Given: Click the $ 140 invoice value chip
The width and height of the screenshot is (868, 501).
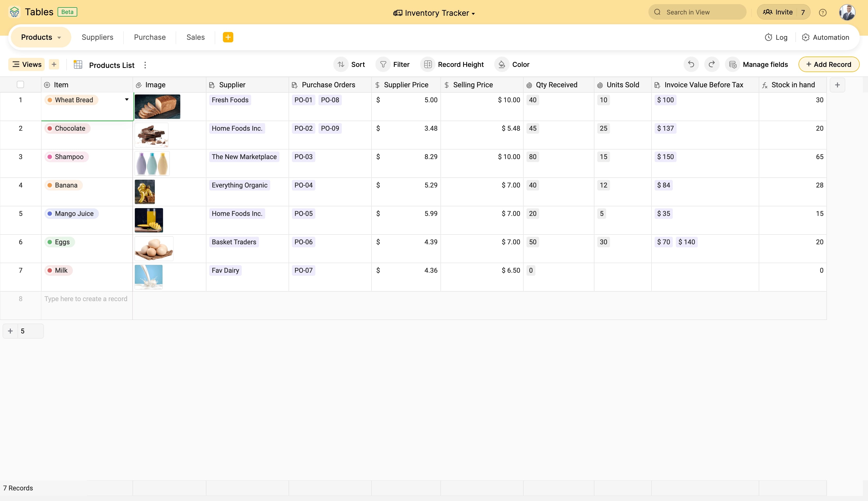Looking at the screenshot, I should pyautogui.click(x=687, y=242).
